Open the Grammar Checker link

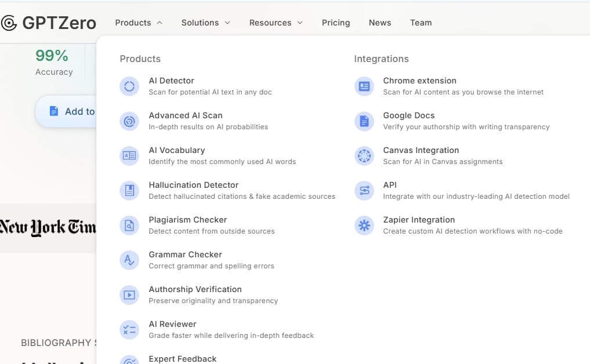(185, 254)
